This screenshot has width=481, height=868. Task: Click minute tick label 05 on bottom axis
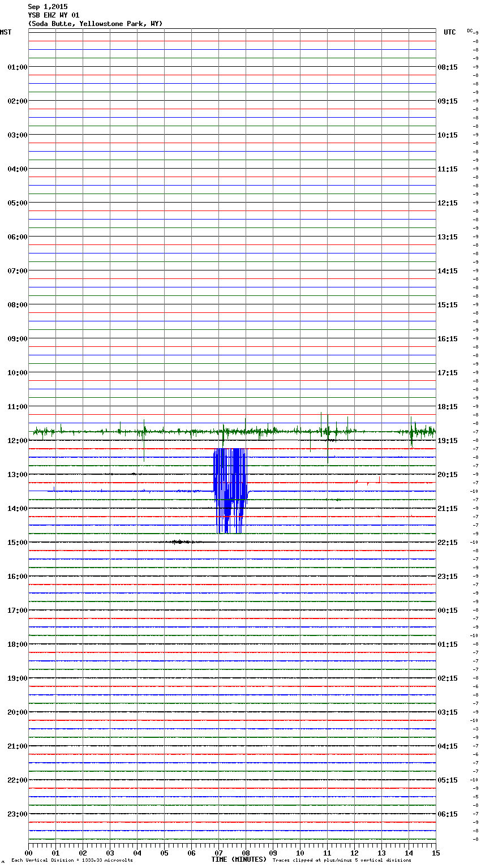pos(164,853)
